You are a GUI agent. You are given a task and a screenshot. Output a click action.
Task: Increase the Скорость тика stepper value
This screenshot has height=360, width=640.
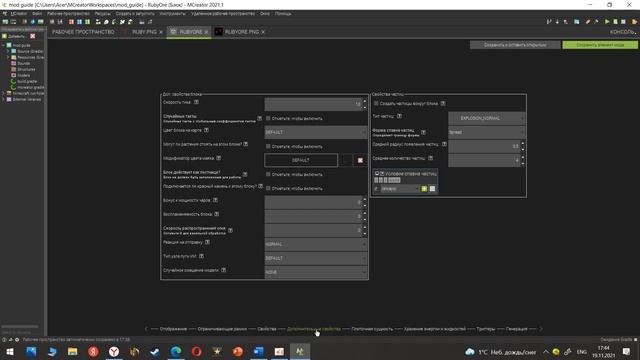(364, 101)
